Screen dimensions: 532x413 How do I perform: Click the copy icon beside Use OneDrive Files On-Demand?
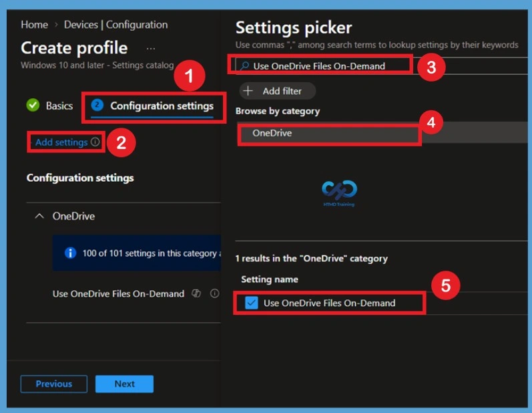click(196, 293)
